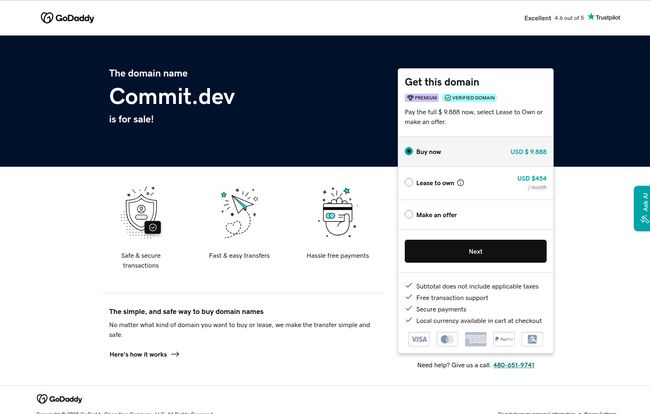Click the PayPal payment icon
The width and height of the screenshot is (650, 414).
point(504,339)
